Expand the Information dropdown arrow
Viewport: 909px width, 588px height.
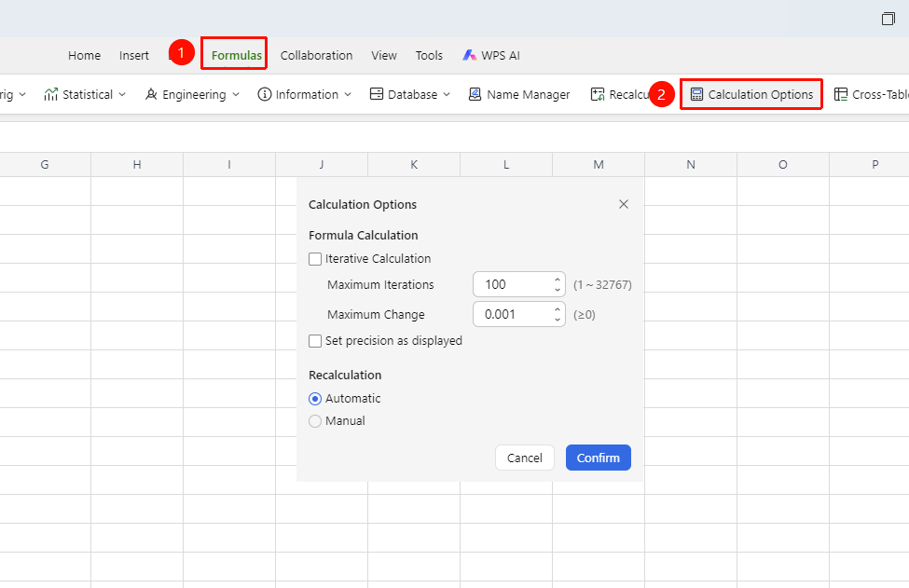point(348,94)
